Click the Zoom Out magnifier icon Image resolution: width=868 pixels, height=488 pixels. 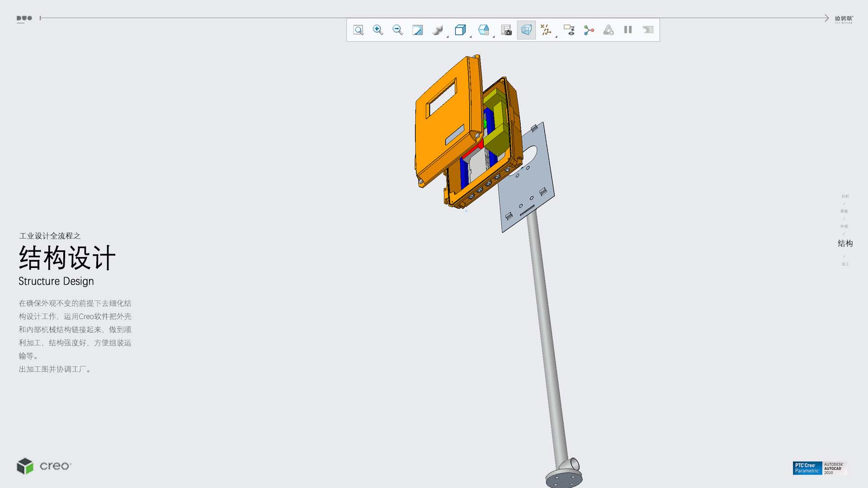[398, 30]
